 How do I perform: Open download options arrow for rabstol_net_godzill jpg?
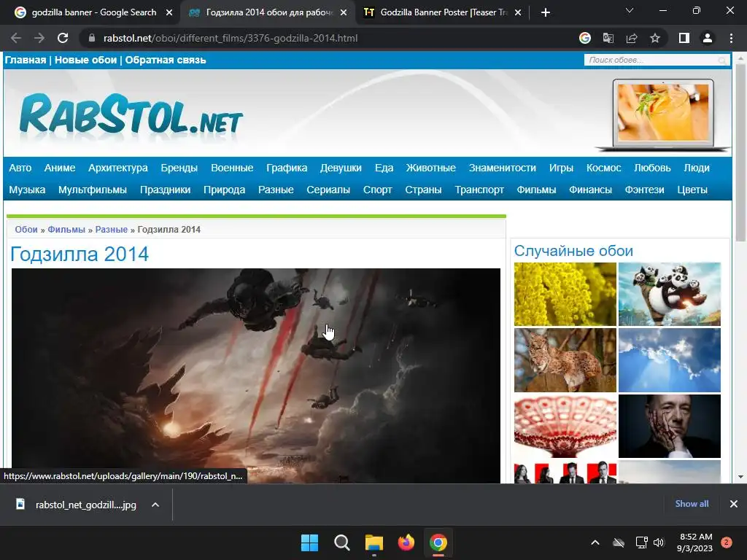pos(155,505)
